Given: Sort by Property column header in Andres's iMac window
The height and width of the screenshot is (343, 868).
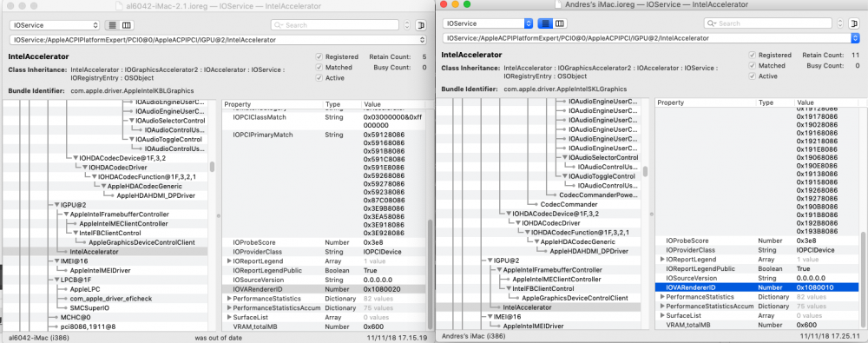Looking at the screenshot, I should tap(705, 102).
